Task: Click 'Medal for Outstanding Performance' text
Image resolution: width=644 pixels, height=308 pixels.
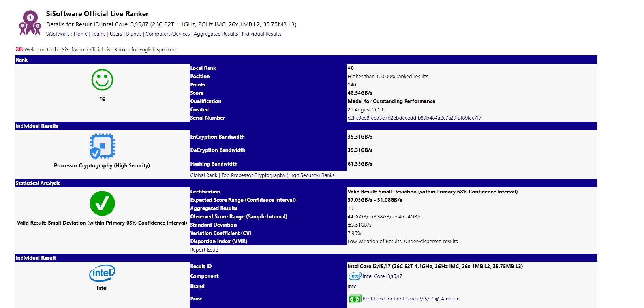Action: point(391,101)
